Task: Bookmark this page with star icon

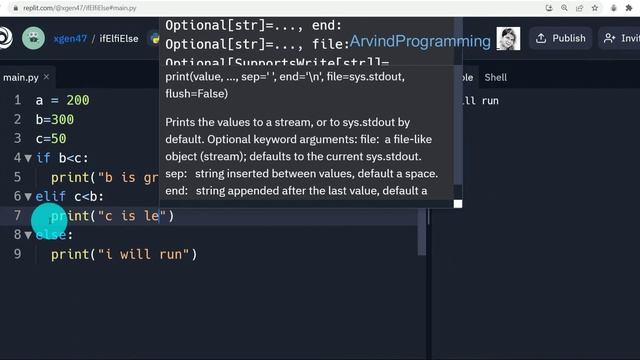Action: [595, 8]
